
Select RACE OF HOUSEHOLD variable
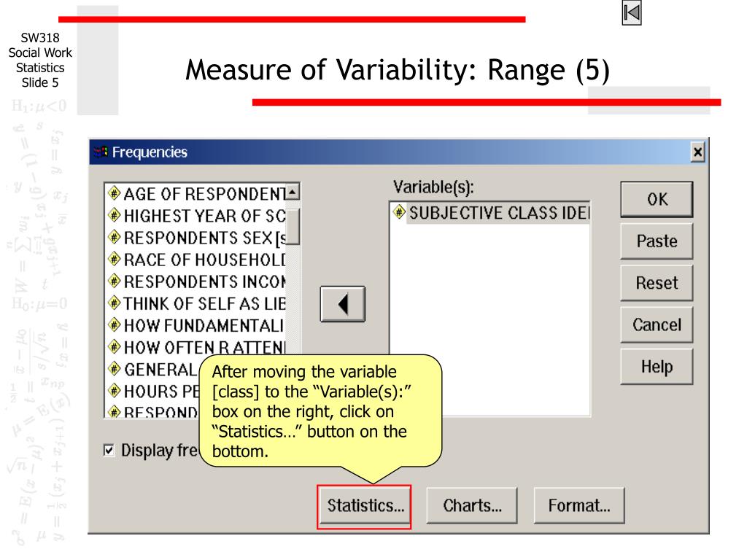pos(197,260)
